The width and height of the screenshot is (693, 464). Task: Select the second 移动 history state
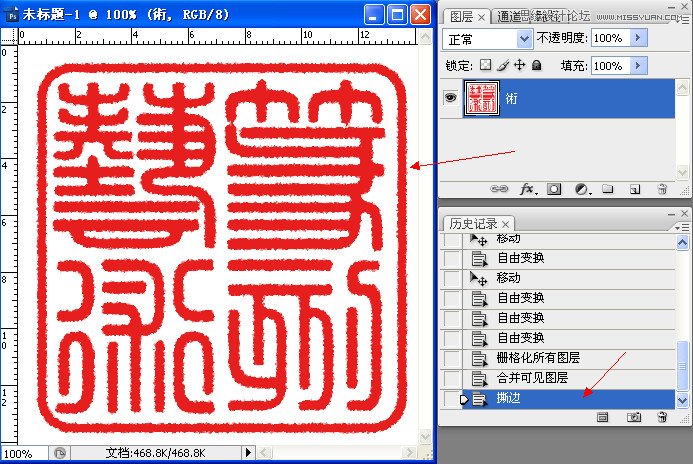(569, 278)
